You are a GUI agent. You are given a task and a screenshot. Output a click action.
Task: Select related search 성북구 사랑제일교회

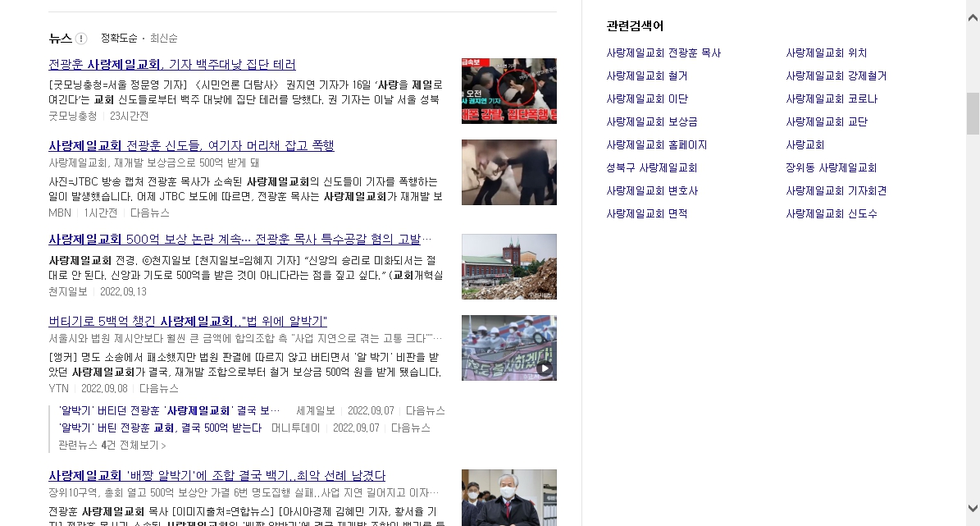point(651,167)
